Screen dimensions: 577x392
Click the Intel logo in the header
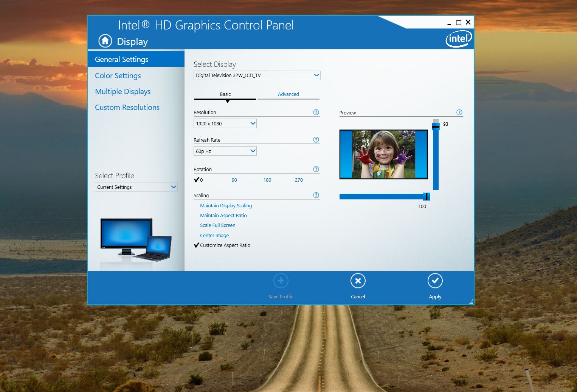pyautogui.click(x=459, y=39)
